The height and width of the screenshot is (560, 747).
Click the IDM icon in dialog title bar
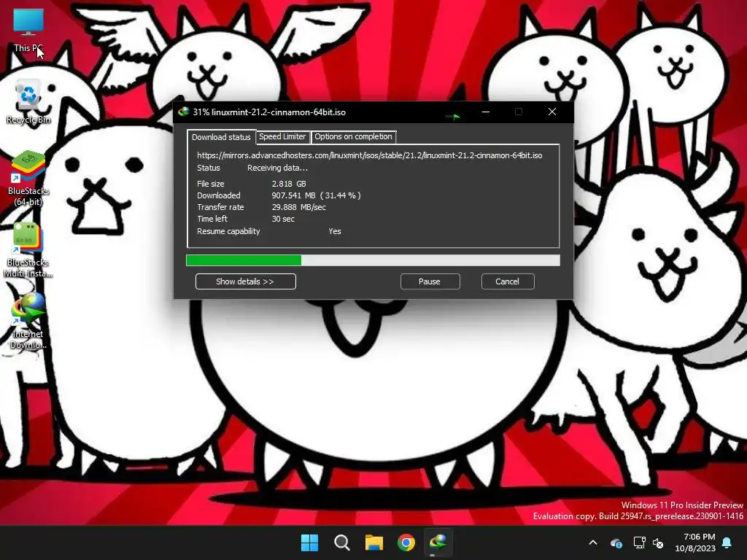[183, 112]
